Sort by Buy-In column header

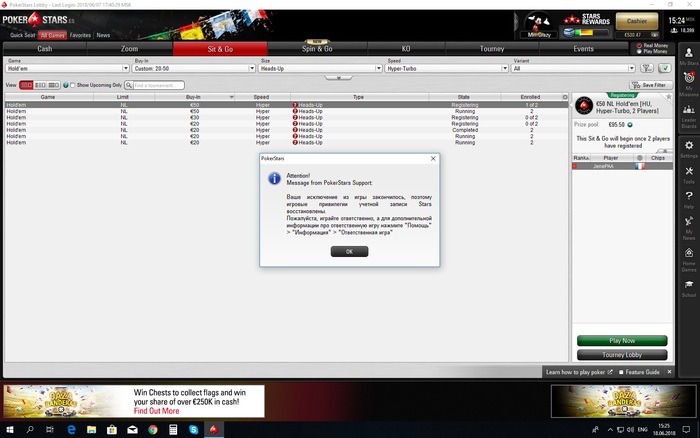[x=194, y=97]
